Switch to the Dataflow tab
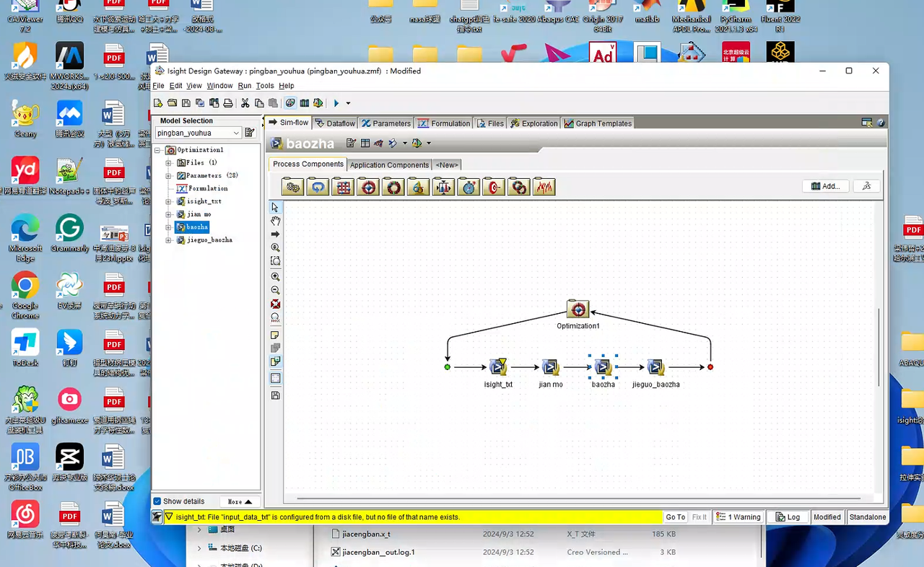 336,123
